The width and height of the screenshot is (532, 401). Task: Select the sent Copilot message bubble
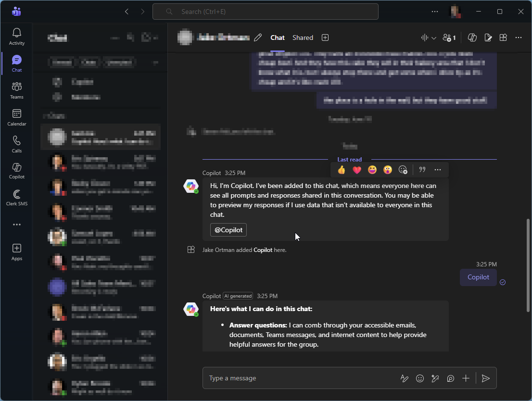[x=478, y=277]
